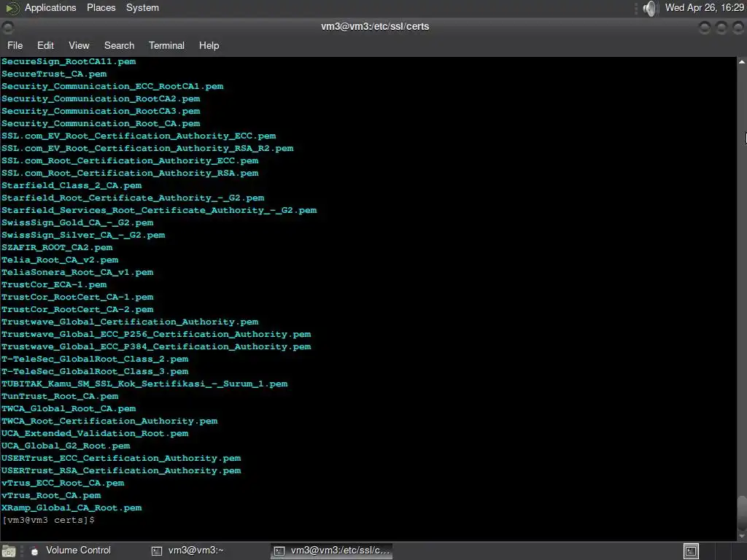Viewport: 747px width, 560px height.
Task: Open the Applications menu
Action: (x=50, y=7)
